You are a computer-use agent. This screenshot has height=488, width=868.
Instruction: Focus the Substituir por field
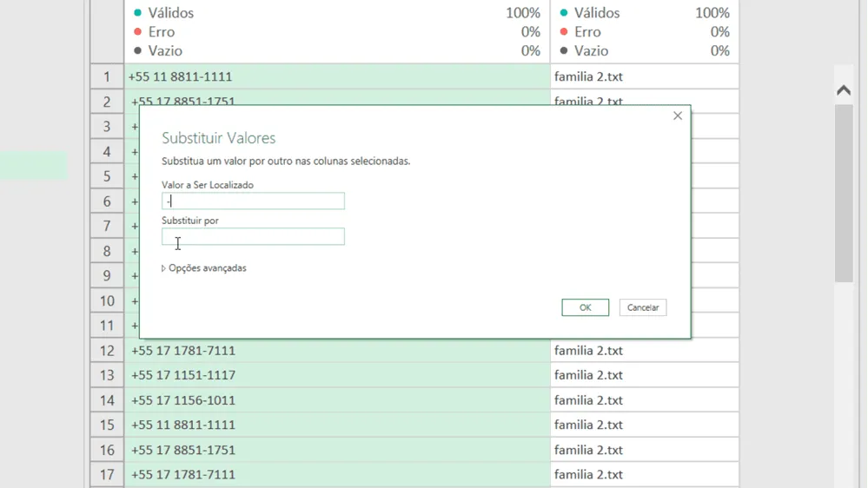(253, 237)
